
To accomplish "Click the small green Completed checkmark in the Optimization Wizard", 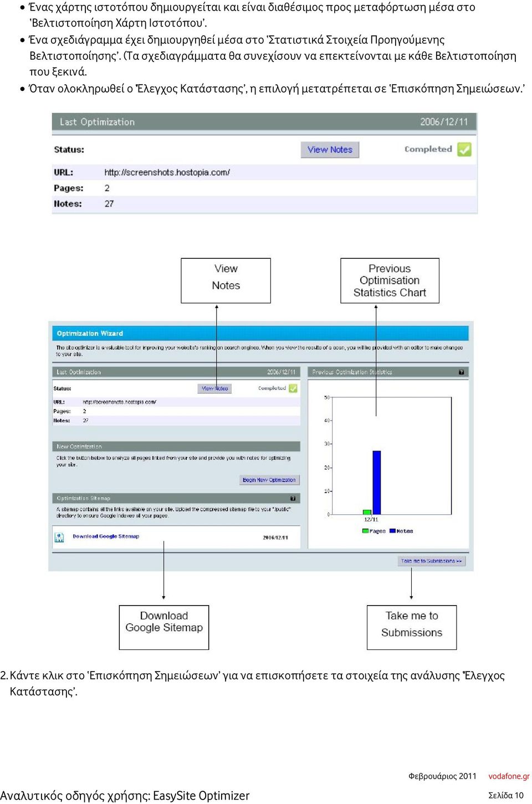I will pyautogui.click(x=293, y=388).
